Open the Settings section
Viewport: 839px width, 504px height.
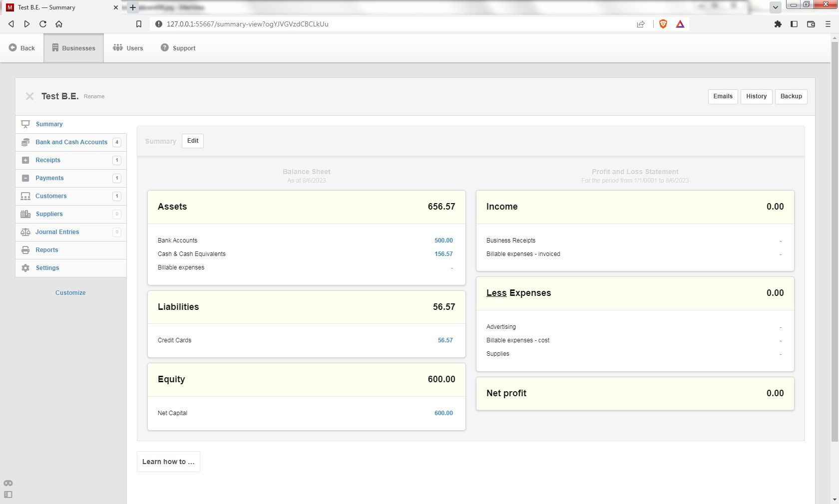[x=70, y=268]
